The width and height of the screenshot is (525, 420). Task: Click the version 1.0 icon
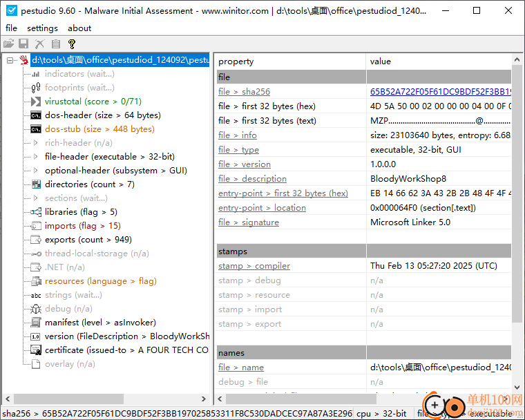[35, 336]
